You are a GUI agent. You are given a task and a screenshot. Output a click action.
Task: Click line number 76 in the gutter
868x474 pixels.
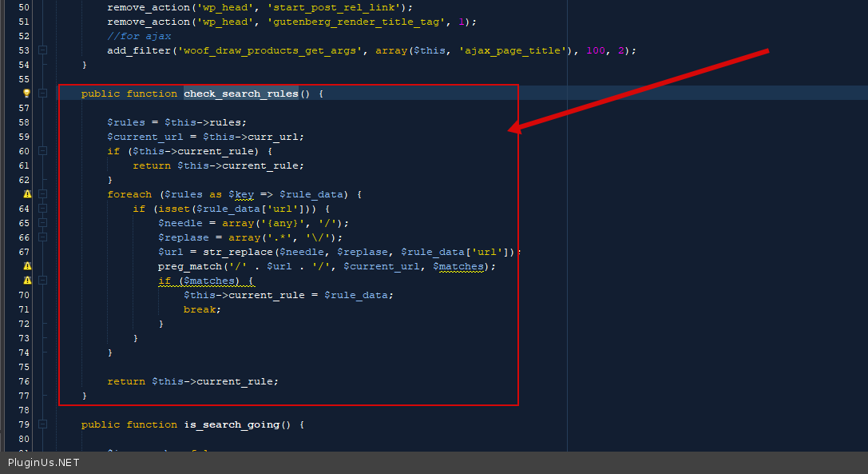[x=24, y=381]
